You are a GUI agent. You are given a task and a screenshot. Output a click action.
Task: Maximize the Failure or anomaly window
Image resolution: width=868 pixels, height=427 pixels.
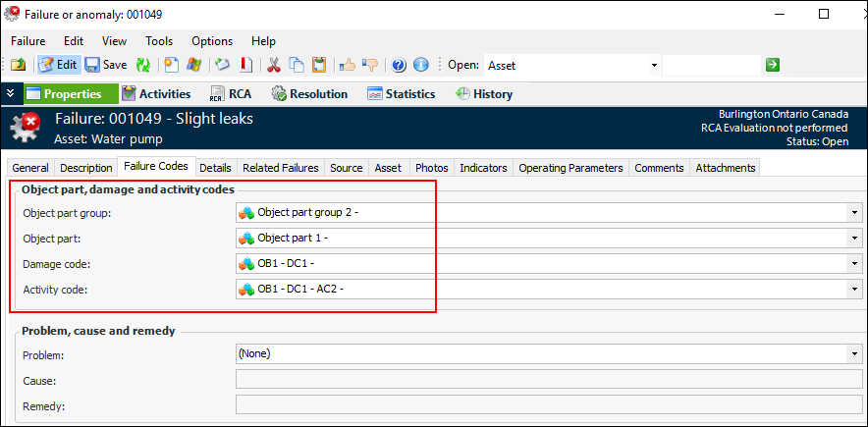(824, 15)
